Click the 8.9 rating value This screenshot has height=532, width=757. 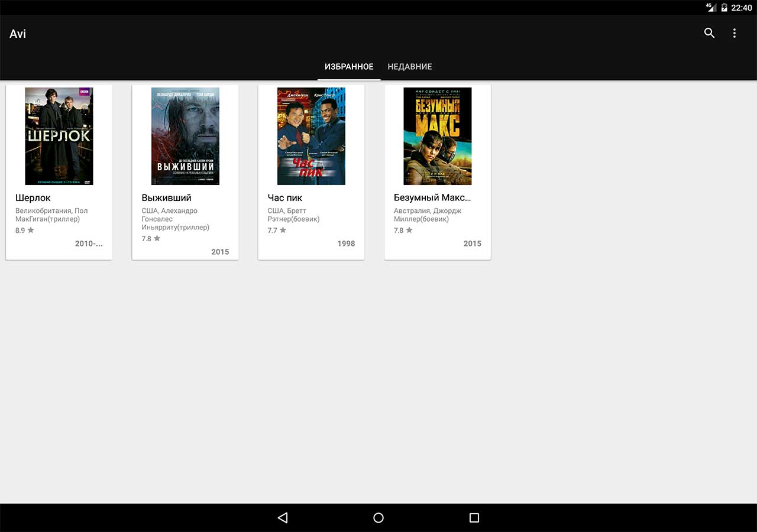20,231
